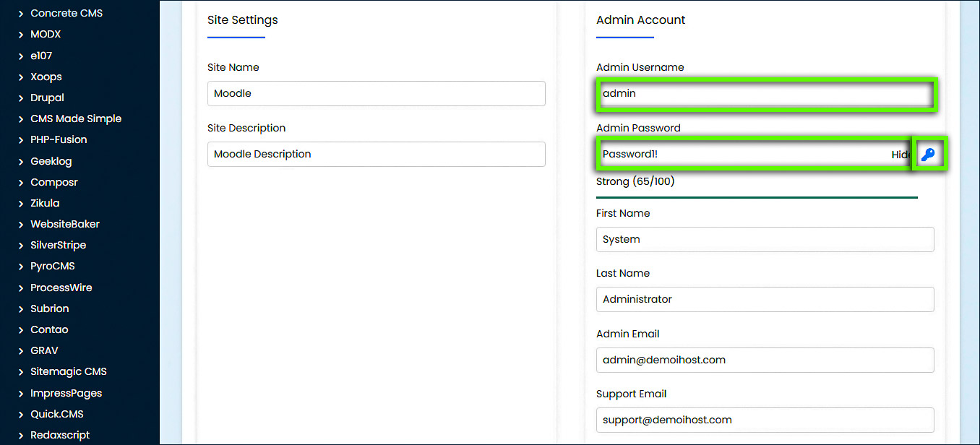Click the arrow icon beside Redaxscript
980x445 pixels.
(20, 434)
